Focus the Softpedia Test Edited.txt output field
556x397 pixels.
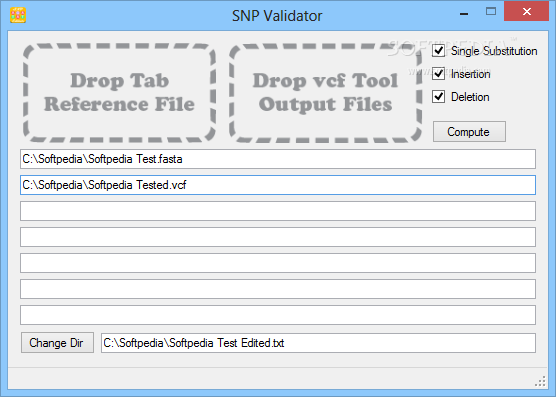[x=318, y=343]
